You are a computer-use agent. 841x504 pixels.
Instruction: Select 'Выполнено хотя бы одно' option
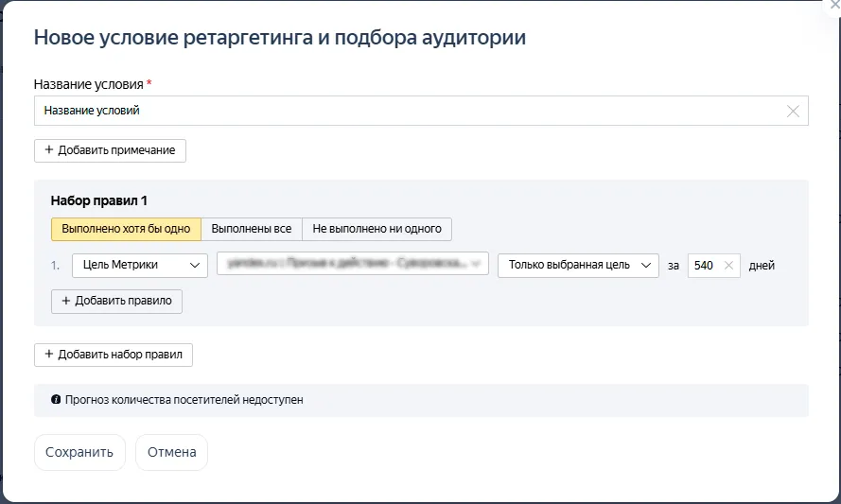pos(126,229)
